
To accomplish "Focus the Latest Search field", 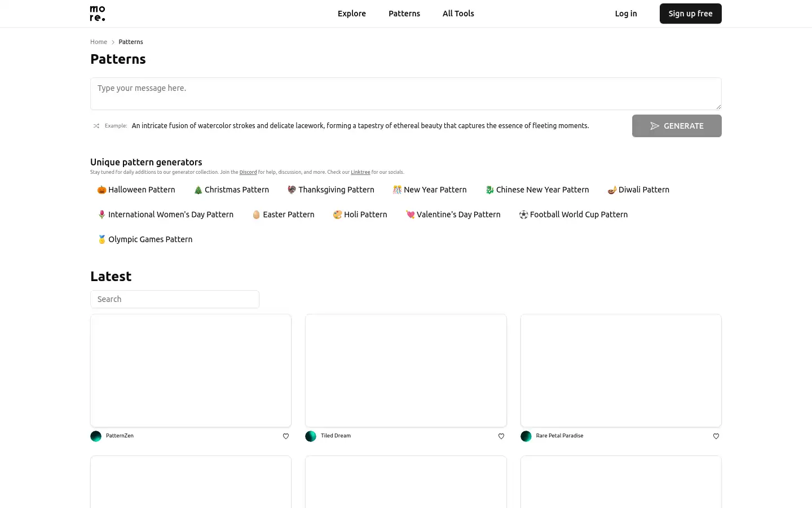I will coord(175,299).
